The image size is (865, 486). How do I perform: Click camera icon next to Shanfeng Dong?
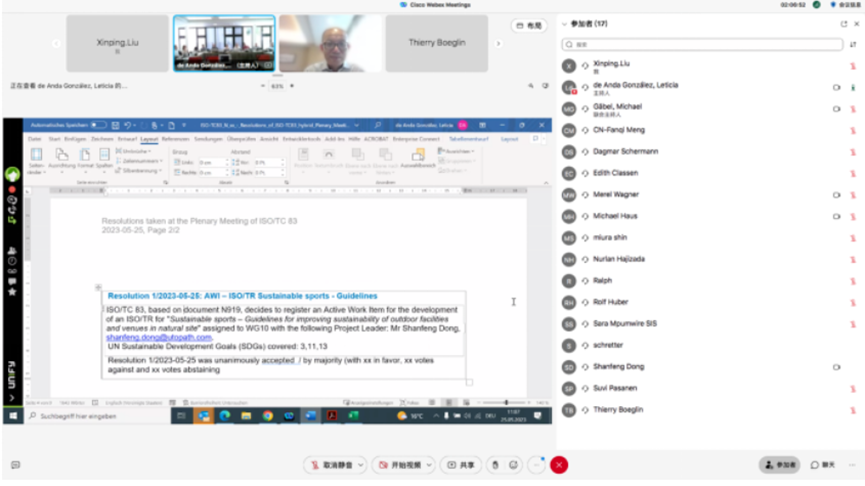coord(836,367)
